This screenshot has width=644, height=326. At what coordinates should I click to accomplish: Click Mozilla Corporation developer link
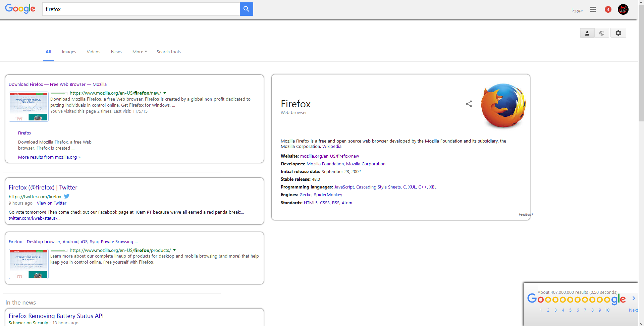pyautogui.click(x=366, y=164)
